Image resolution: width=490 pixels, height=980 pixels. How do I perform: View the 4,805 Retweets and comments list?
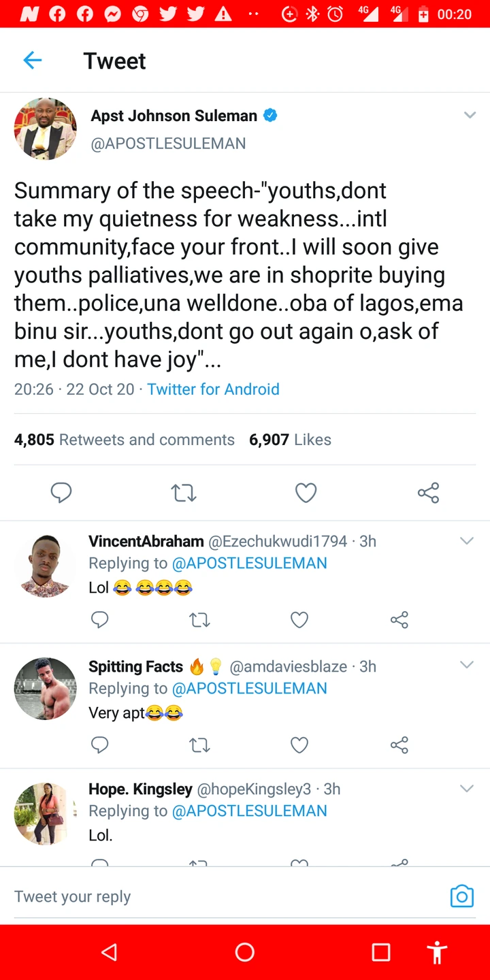125,440
